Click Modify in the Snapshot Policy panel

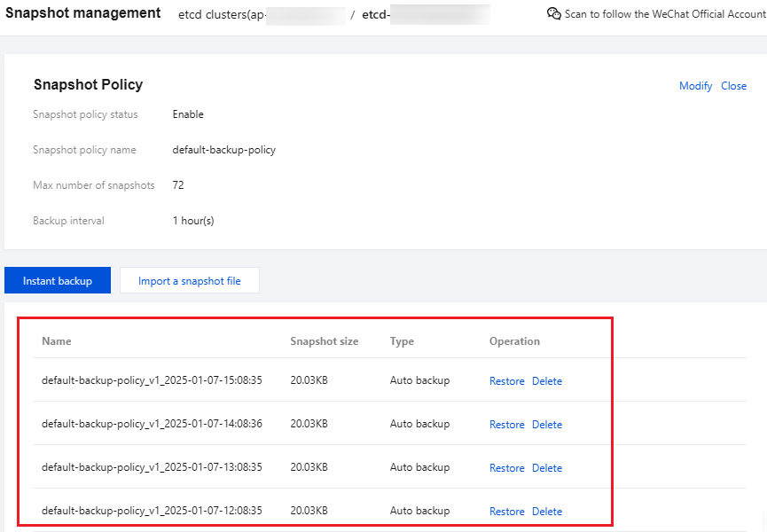coord(695,86)
